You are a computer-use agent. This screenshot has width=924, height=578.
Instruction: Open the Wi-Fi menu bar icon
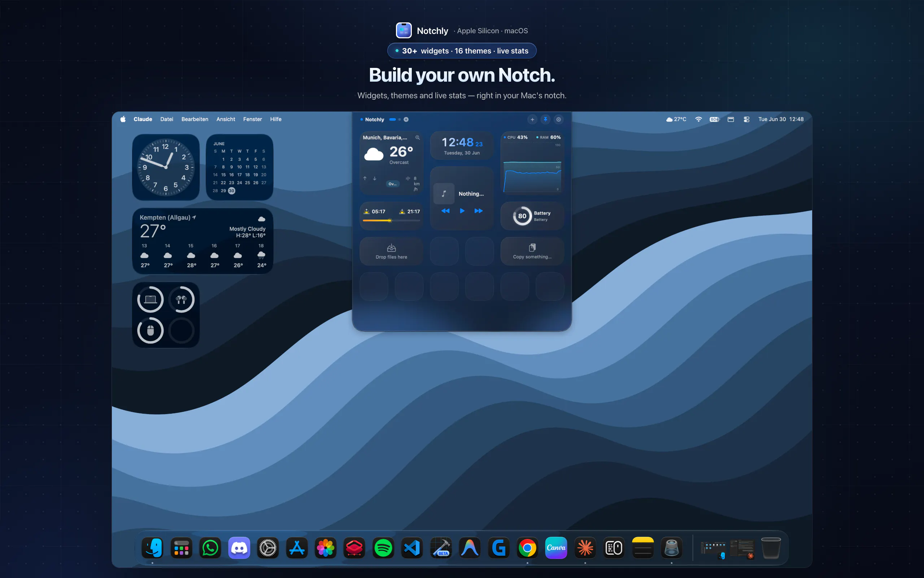pyautogui.click(x=698, y=119)
